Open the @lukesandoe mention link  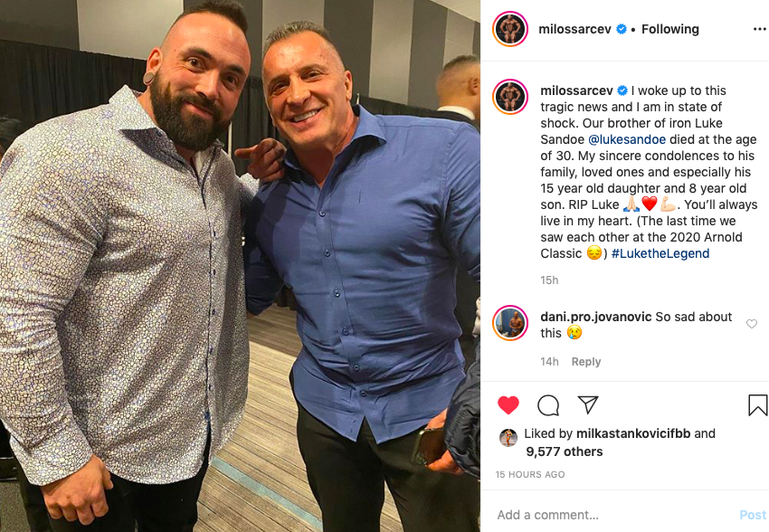pyautogui.click(x=627, y=139)
